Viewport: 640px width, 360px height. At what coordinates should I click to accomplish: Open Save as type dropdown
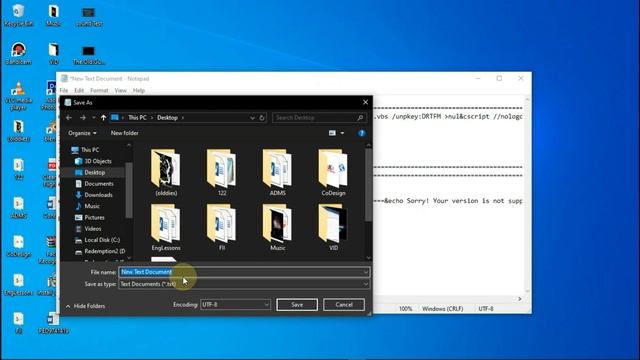(x=244, y=284)
